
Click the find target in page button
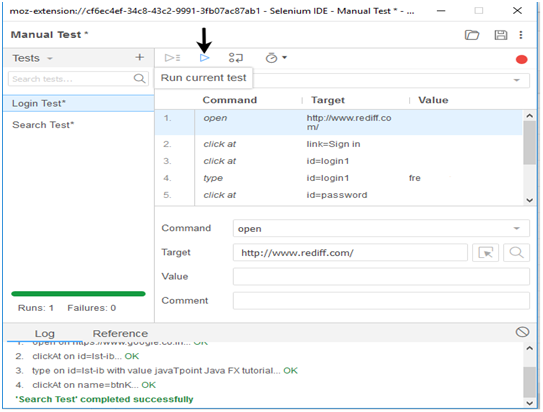516,253
